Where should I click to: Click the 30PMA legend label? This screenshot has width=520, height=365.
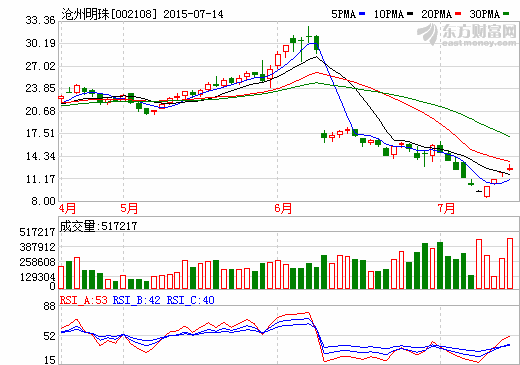pos(485,14)
